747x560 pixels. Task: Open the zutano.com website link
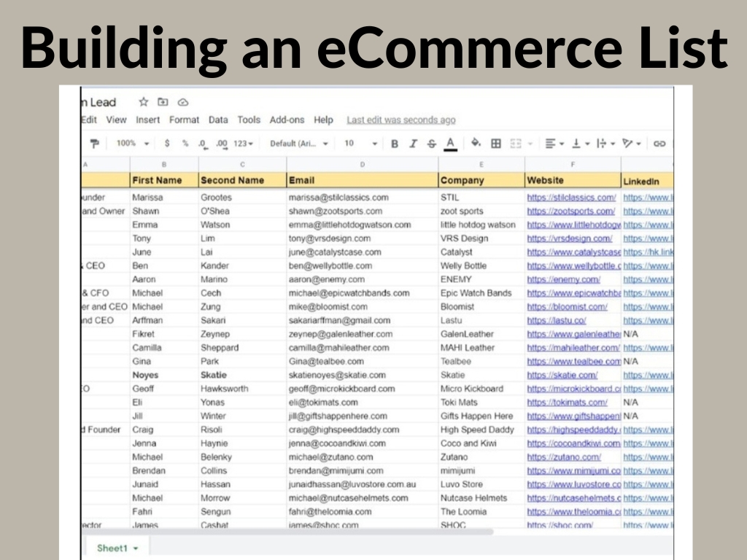click(x=564, y=457)
